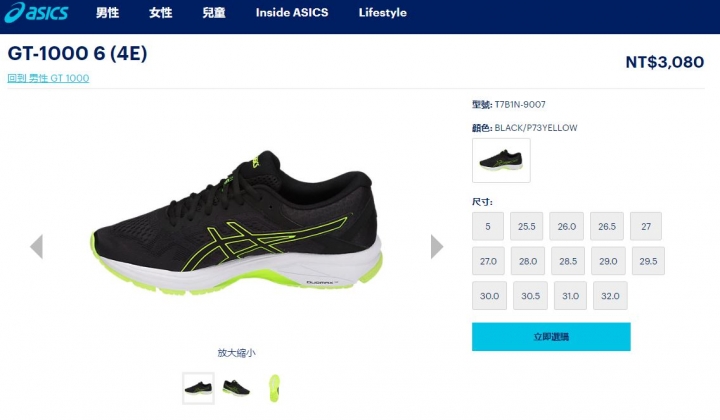Click 放大縮小 zoom link
The image size is (720, 420).
pos(236,353)
